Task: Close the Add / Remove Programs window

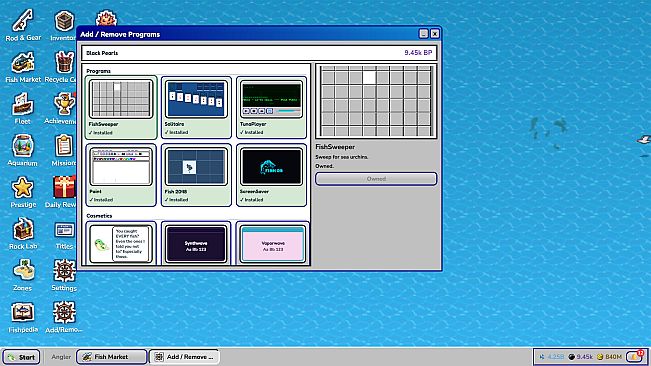Action: coord(435,34)
